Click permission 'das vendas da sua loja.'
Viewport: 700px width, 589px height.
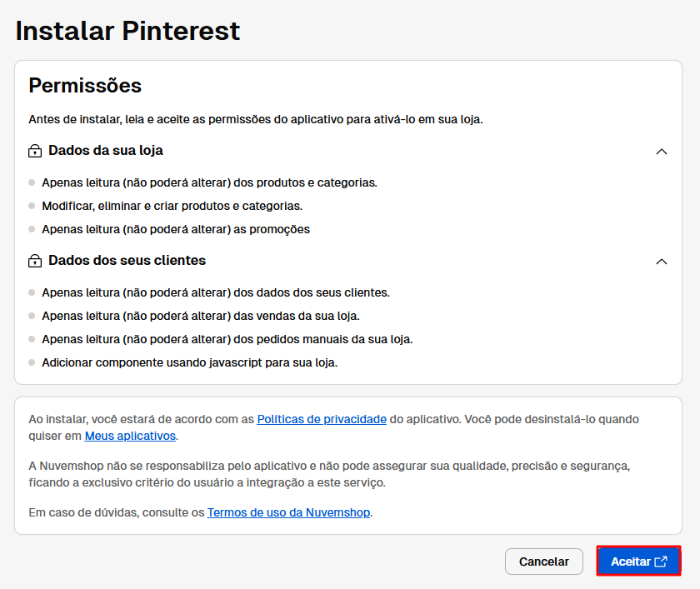pyautogui.click(x=201, y=316)
